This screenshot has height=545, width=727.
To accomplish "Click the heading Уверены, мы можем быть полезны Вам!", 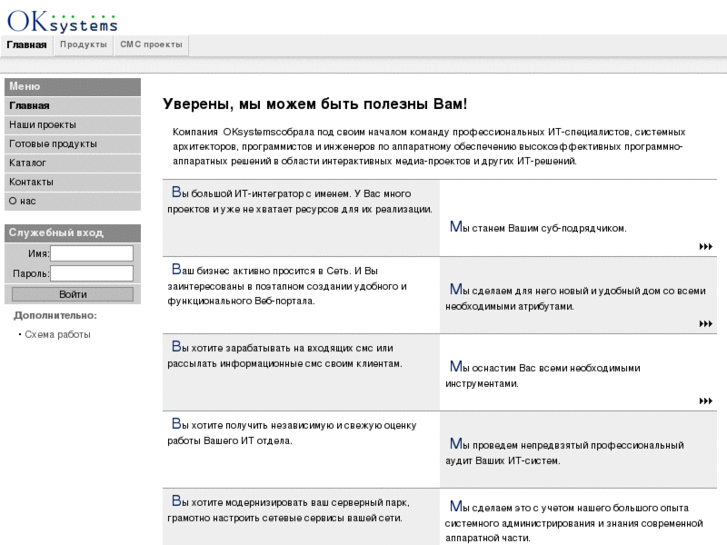I will 315,104.
